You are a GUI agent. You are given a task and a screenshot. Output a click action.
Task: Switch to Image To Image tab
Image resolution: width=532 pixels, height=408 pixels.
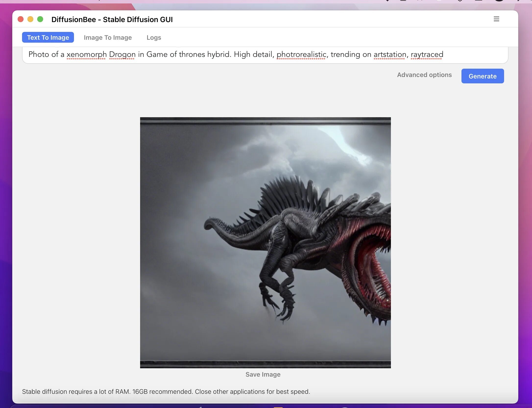click(108, 37)
